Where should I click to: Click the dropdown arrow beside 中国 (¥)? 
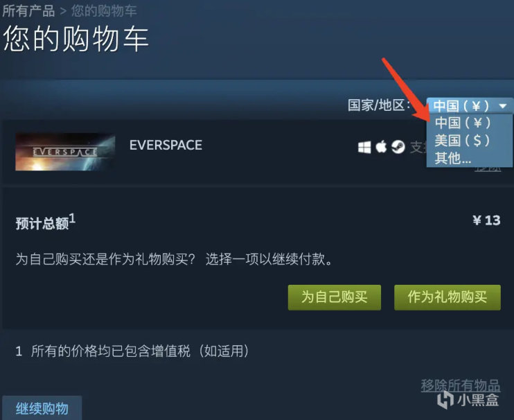pyautogui.click(x=502, y=106)
